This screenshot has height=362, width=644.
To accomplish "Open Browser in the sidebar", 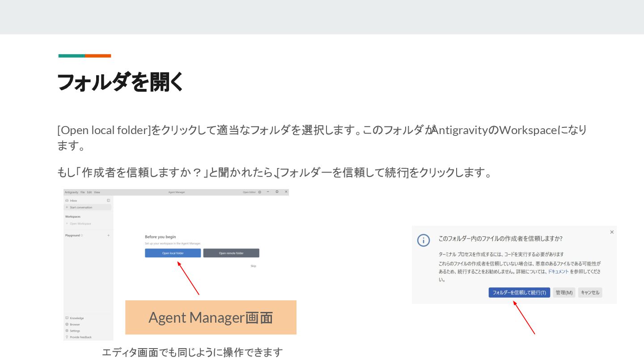I will coord(72,324).
